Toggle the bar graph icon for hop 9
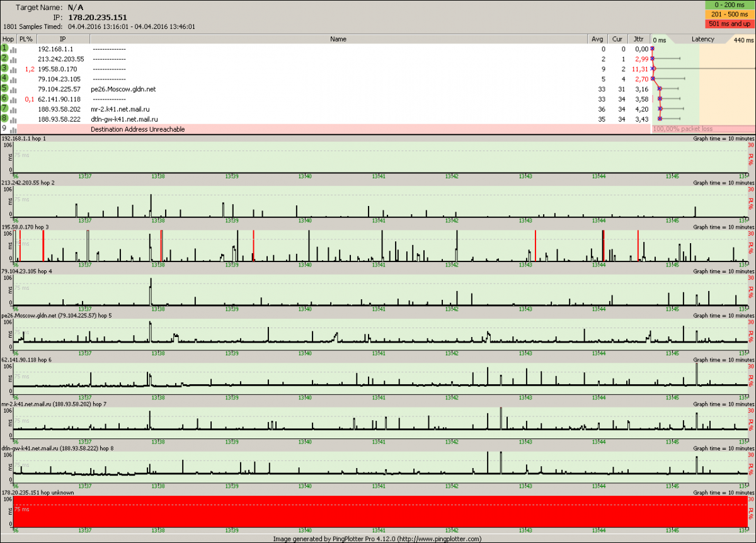The image size is (756, 543). click(x=13, y=130)
